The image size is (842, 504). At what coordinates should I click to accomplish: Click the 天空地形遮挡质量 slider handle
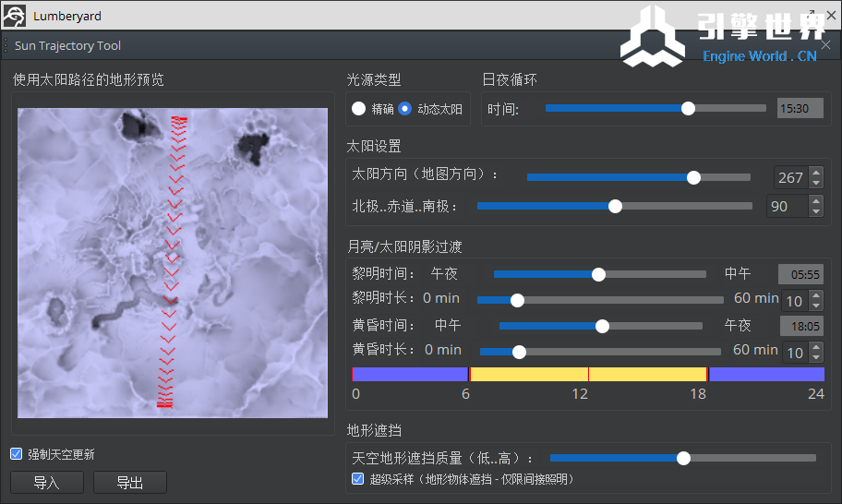pos(683,458)
